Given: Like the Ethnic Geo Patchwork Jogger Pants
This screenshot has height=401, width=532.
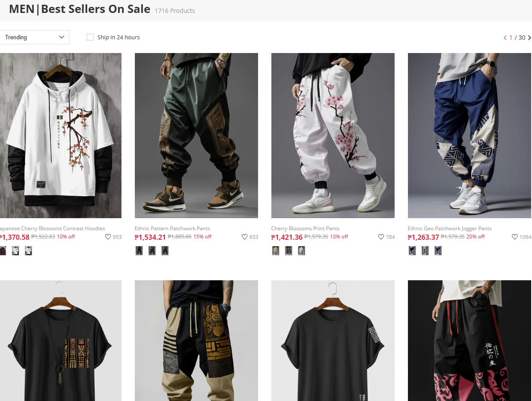Looking at the screenshot, I should [515, 237].
